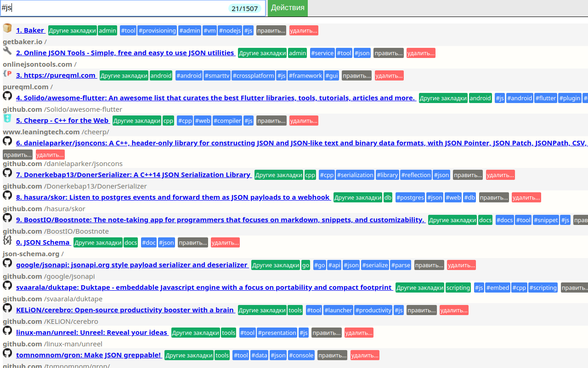The width and height of the screenshot is (588, 368).
Task: Delete Online JSON Tools bookmark via удалить
Action: tap(421, 53)
